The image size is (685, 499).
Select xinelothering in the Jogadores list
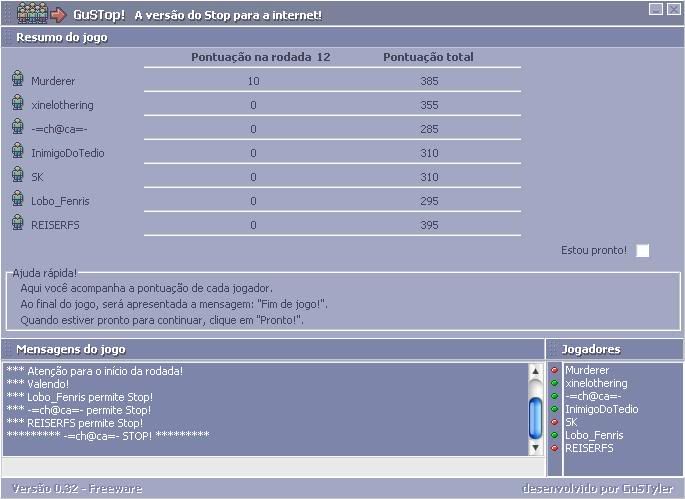tap(596, 383)
